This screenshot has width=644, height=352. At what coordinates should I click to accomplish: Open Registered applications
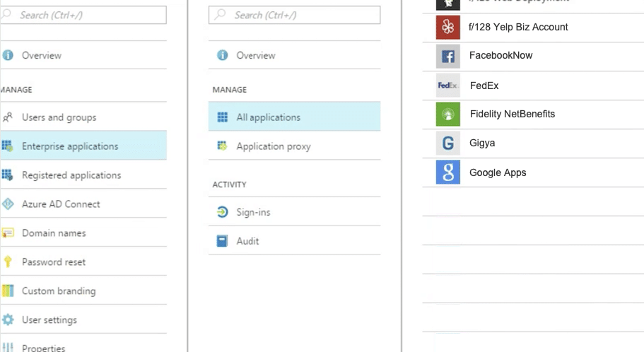point(83,175)
